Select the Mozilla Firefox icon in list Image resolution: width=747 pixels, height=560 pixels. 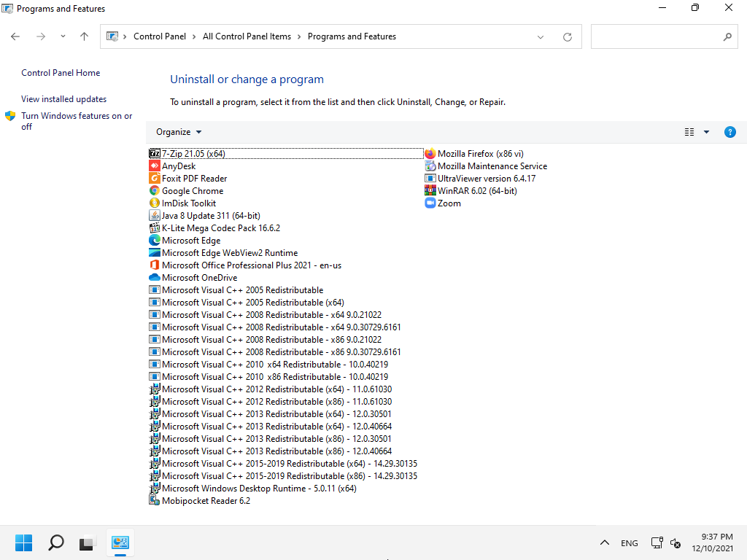[x=430, y=154]
